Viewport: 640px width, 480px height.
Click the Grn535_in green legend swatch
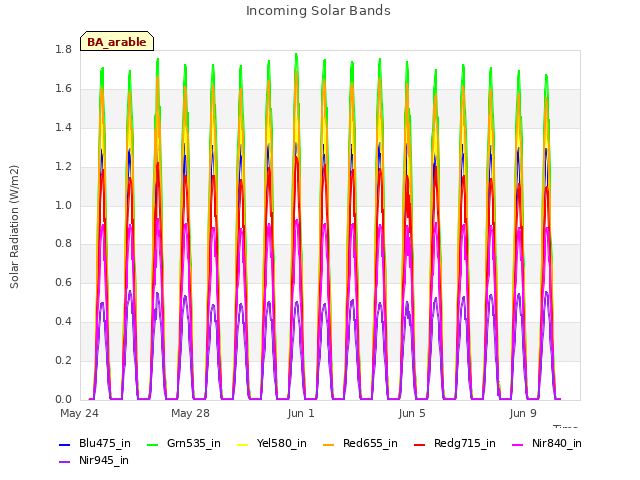(152, 444)
